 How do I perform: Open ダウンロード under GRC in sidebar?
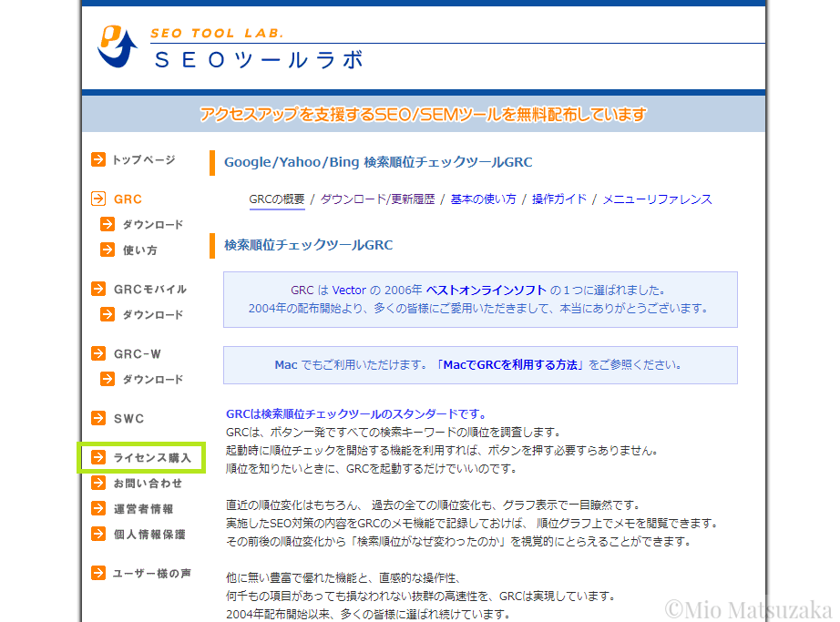pos(153,224)
